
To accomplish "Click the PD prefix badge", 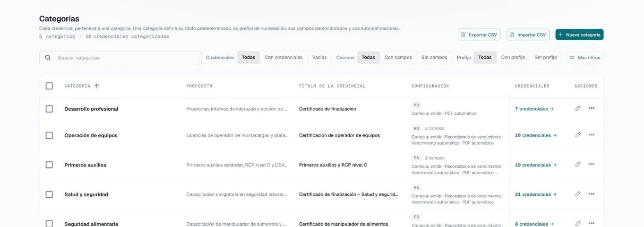I will [416, 105].
